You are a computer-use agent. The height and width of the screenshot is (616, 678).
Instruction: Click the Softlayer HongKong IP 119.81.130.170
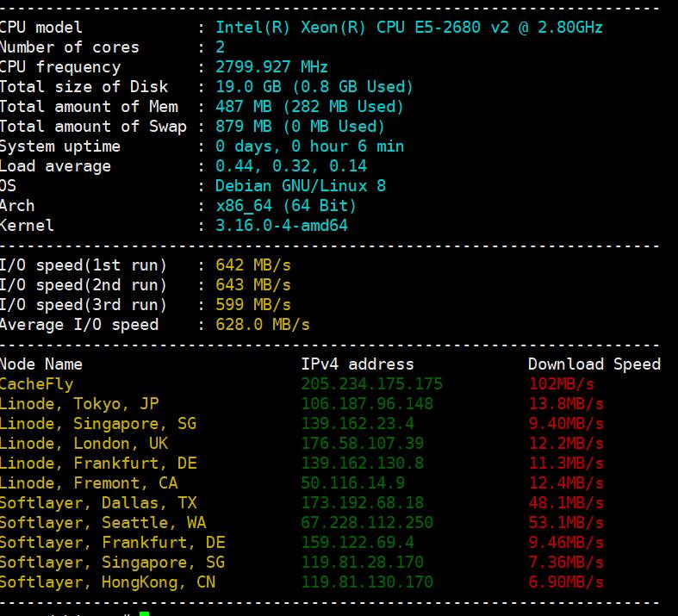[367, 582]
